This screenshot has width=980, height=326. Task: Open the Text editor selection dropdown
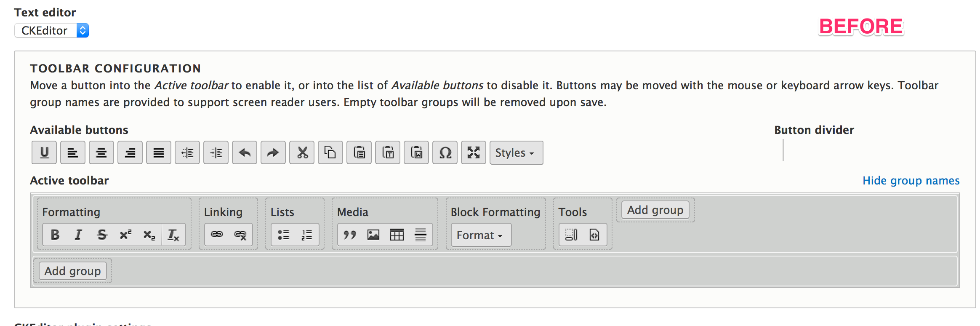coord(51,30)
